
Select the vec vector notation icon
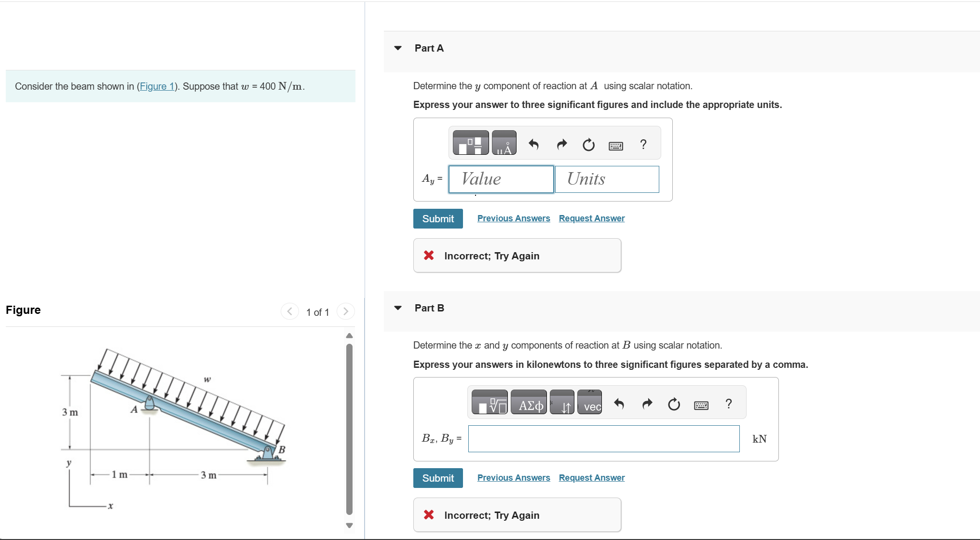[589, 404]
